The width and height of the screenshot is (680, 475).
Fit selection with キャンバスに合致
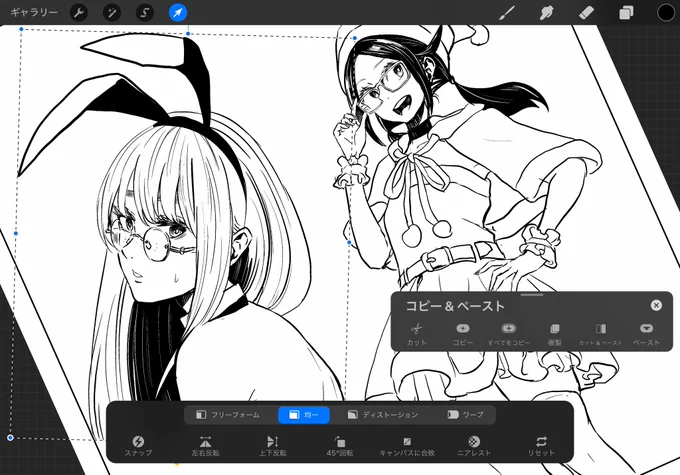tap(407, 446)
